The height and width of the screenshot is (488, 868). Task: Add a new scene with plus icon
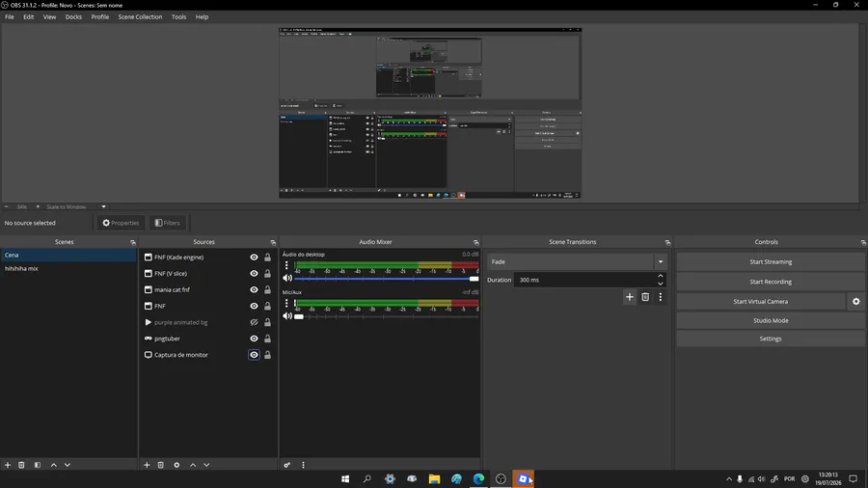8,465
